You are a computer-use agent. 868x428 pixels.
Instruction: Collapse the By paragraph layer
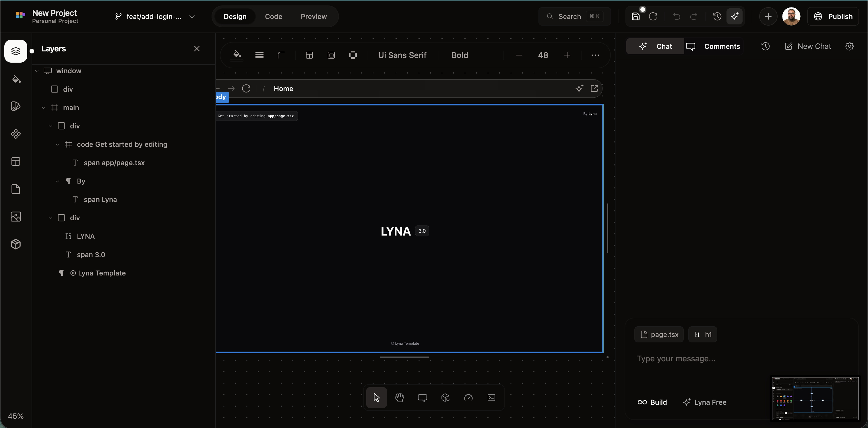click(57, 181)
